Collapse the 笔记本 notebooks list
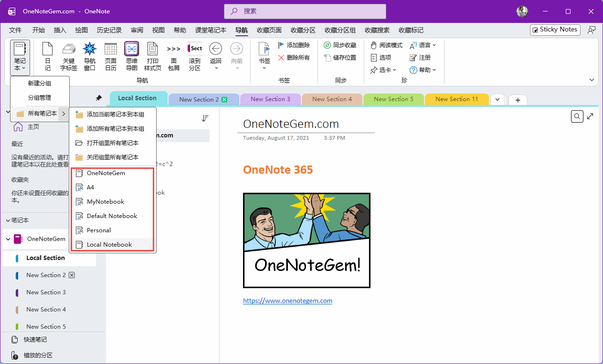Viewport: 603px width, 364px height. click(x=8, y=220)
